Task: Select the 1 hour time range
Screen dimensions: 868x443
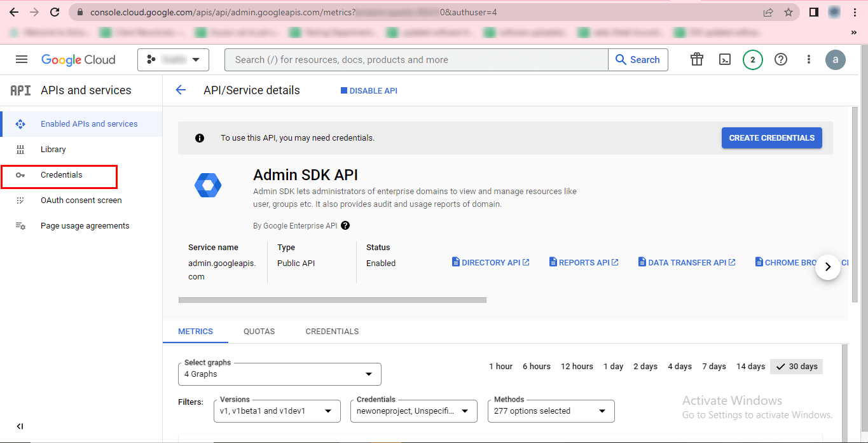Action: [x=500, y=367]
